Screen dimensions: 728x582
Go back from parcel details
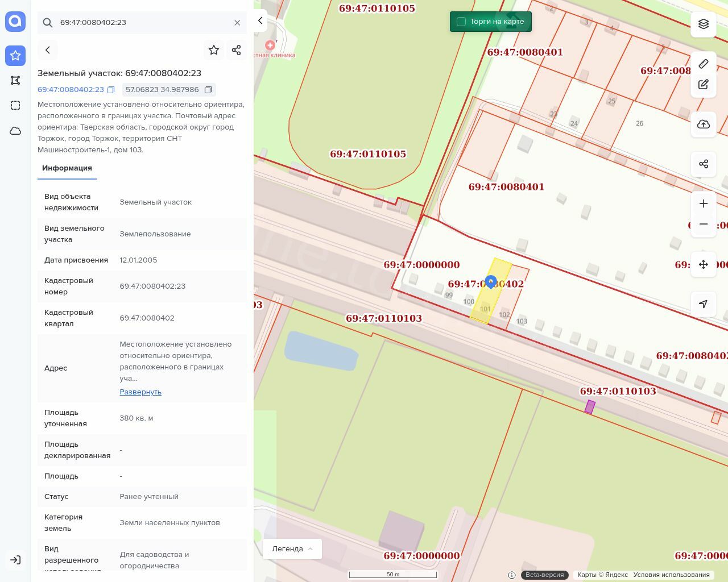pos(48,50)
